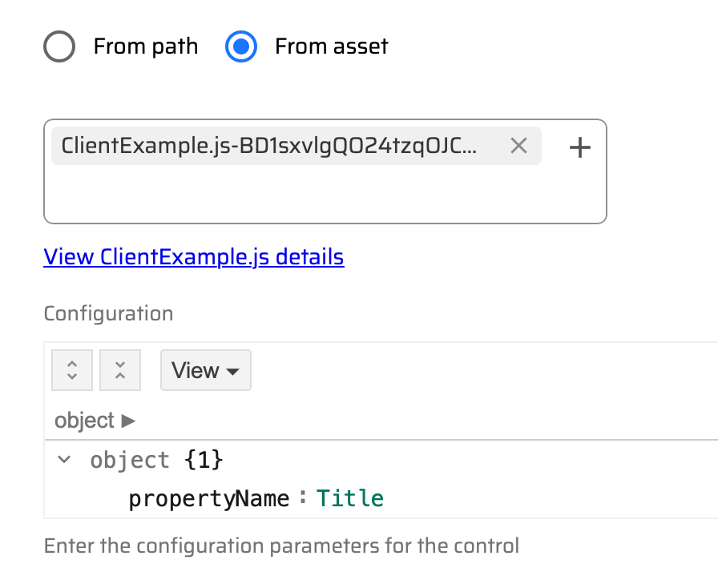Image resolution: width=718 pixels, height=588 pixels.
Task: Click the "object {1}" root node label
Action: [x=156, y=460]
